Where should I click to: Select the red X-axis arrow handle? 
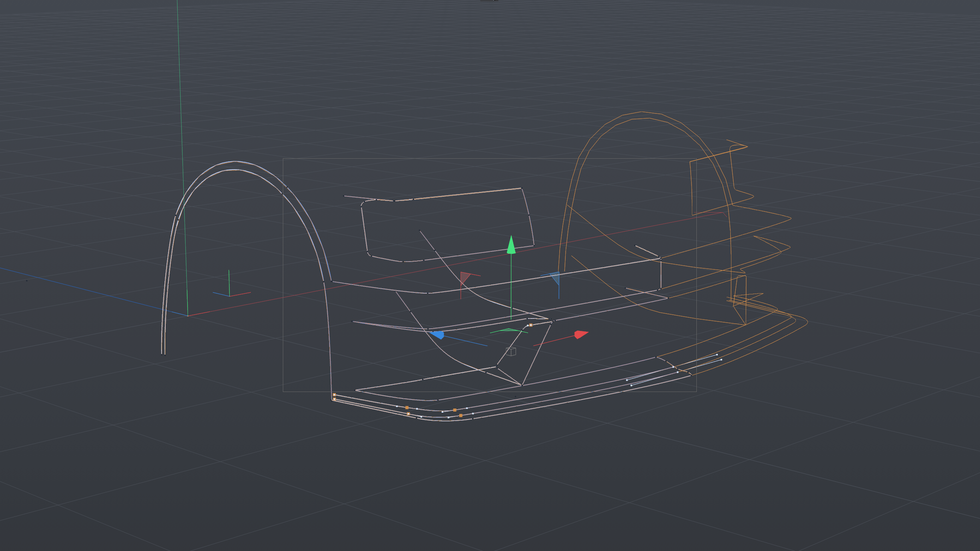pos(581,334)
